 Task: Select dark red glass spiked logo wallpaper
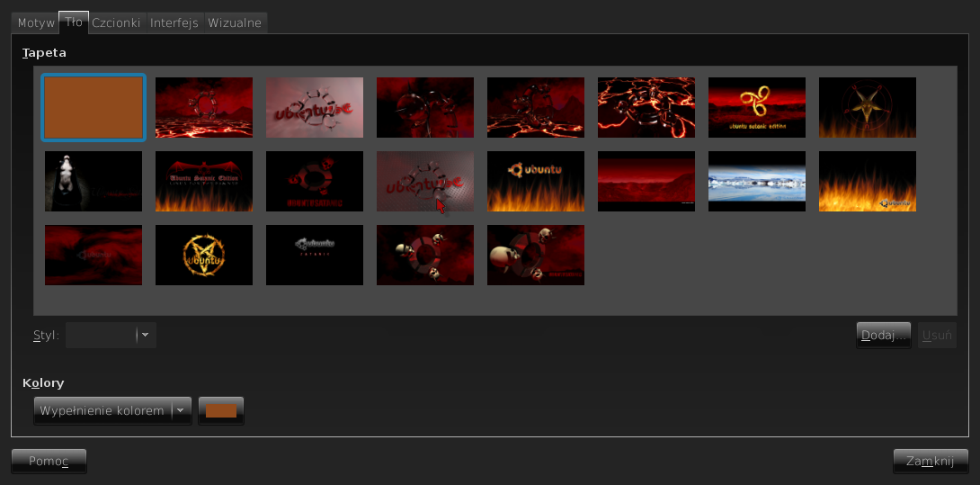click(425, 107)
